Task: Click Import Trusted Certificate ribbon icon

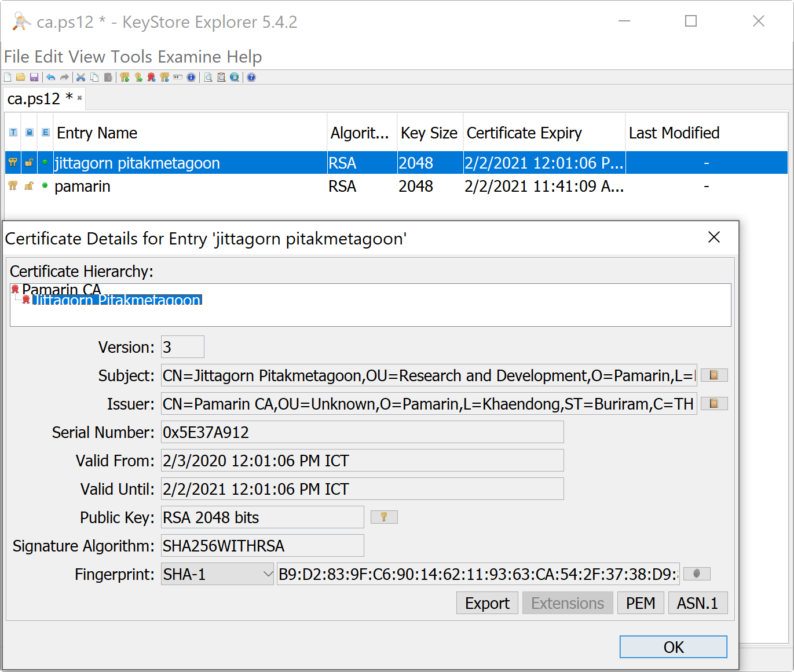Action: click(151, 77)
